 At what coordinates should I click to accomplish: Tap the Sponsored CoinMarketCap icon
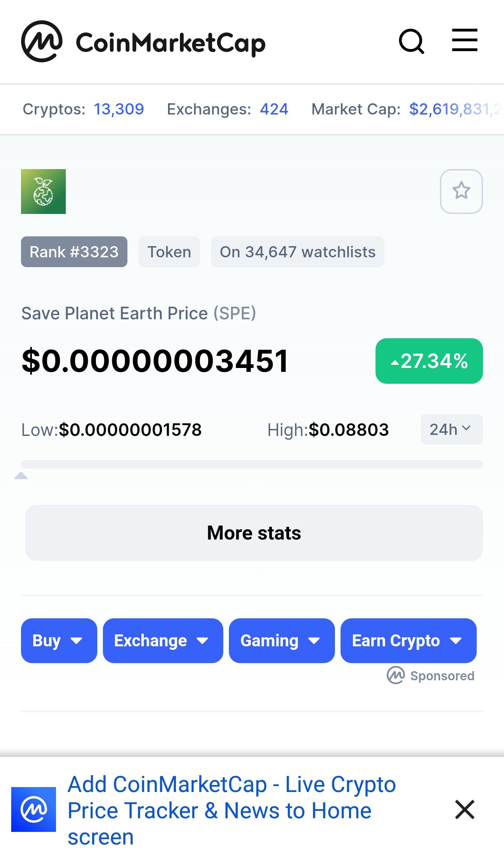coord(396,675)
